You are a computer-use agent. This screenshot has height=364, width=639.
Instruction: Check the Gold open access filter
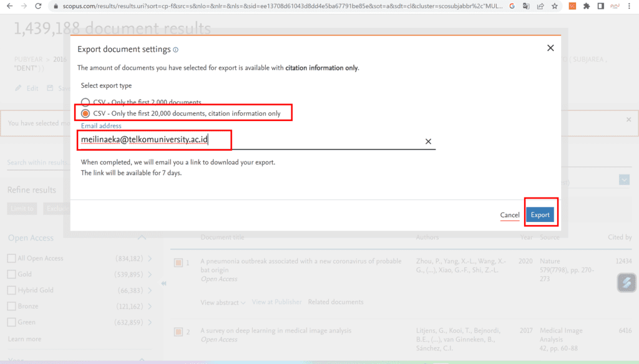point(10,274)
